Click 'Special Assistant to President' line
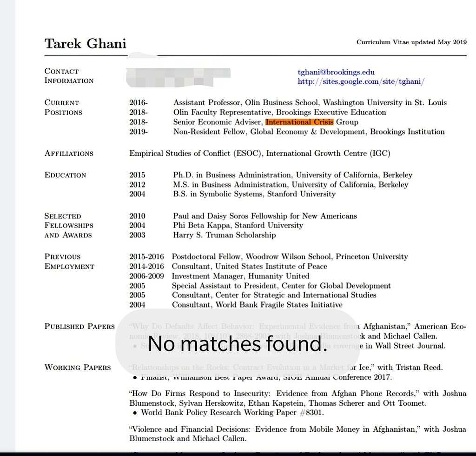Image resolution: width=476 pixels, height=456 pixels. pyautogui.click(x=281, y=286)
